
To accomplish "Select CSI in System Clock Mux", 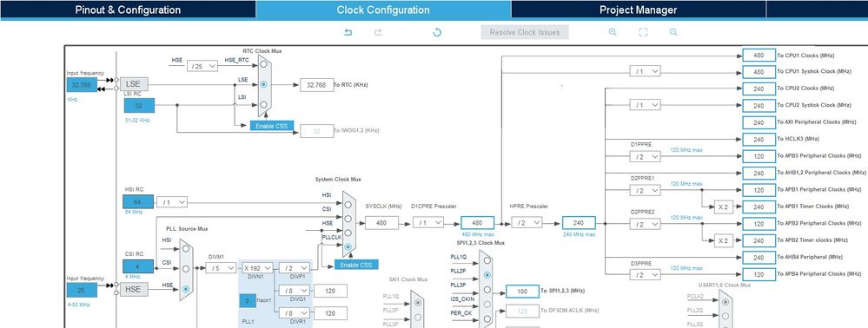I will (348, 219).
